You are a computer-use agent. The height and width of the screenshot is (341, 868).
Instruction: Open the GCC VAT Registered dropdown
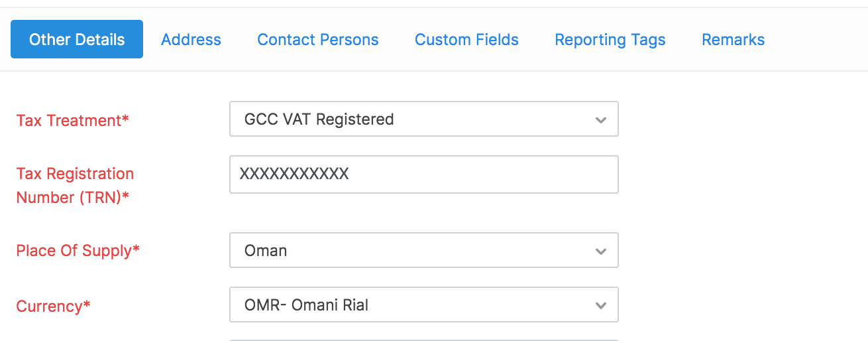411,119
